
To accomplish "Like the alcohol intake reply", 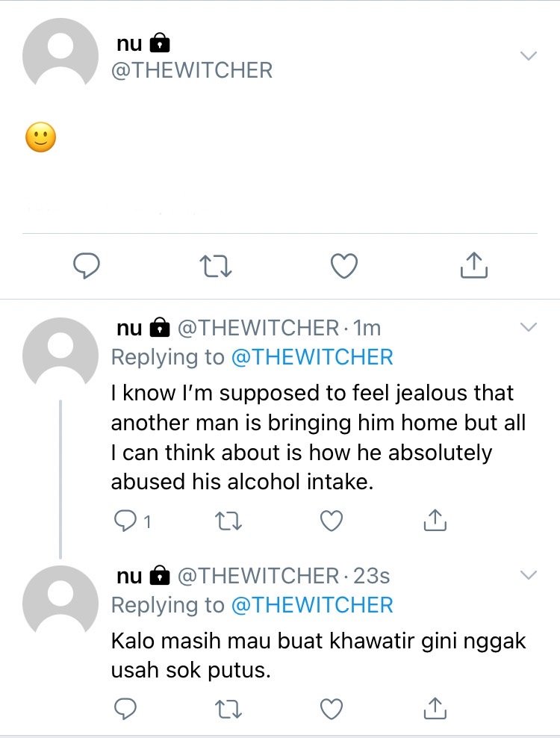I will tap(332, 521).
